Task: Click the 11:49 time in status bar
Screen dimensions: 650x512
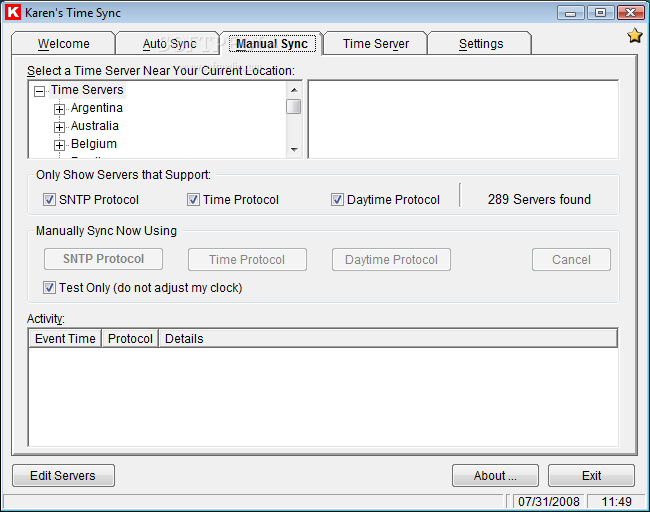Action: pyautogui.click(x=616, y=502)
